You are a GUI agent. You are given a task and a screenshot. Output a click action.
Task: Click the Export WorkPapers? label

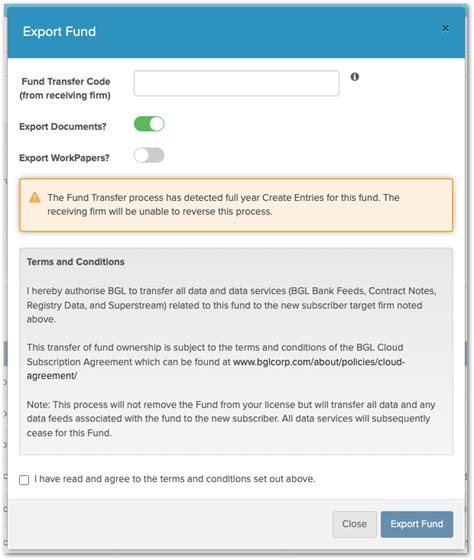tap(64, 158)
